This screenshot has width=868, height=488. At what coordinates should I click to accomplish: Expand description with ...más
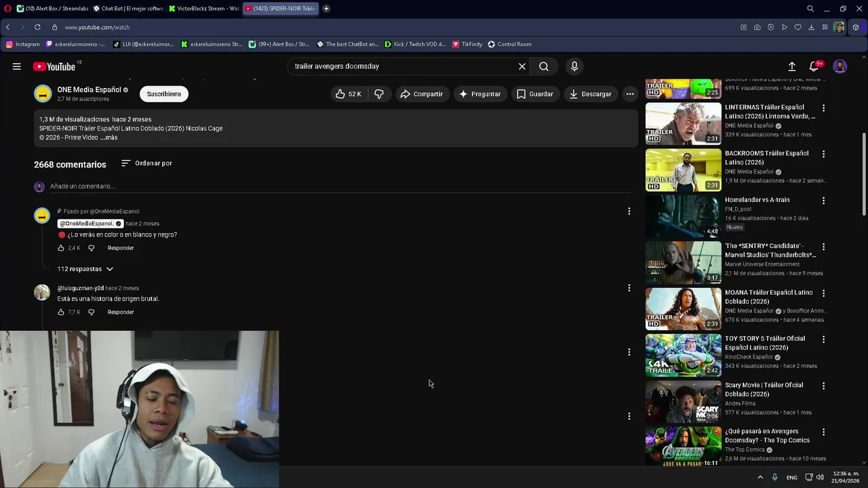coord(108,138)
